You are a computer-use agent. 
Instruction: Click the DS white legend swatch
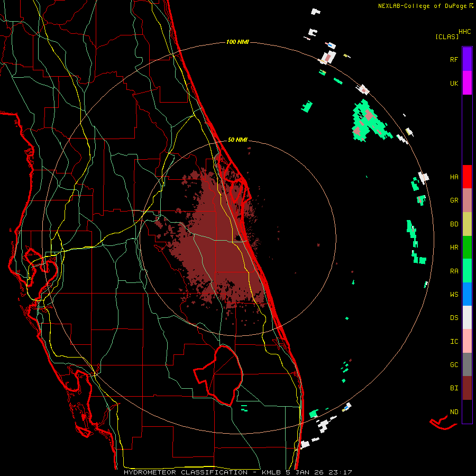tap(467, 317)
